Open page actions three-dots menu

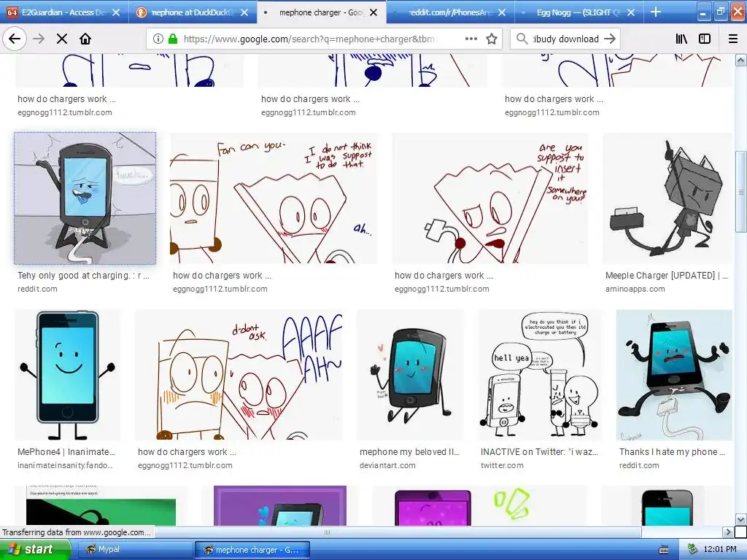[x=471, y=39]
